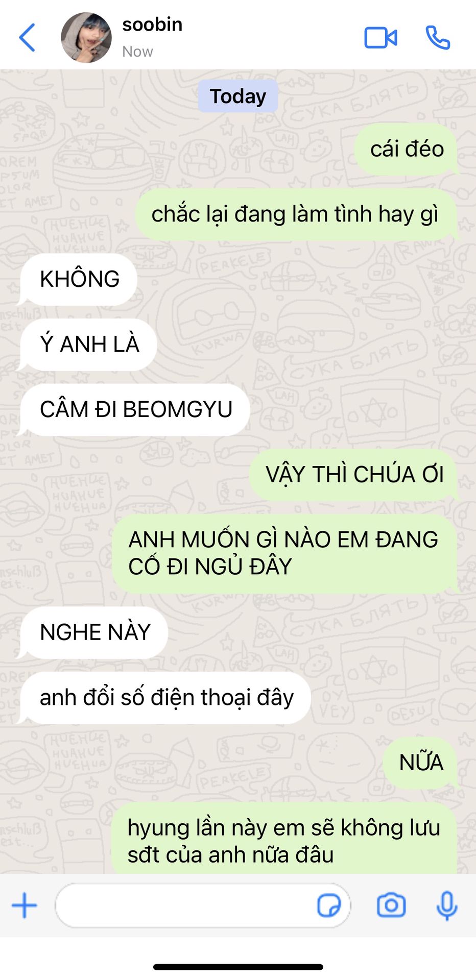Select the "Ý ANH LÀ" message

pyautogui.click(x=88, y=345)
